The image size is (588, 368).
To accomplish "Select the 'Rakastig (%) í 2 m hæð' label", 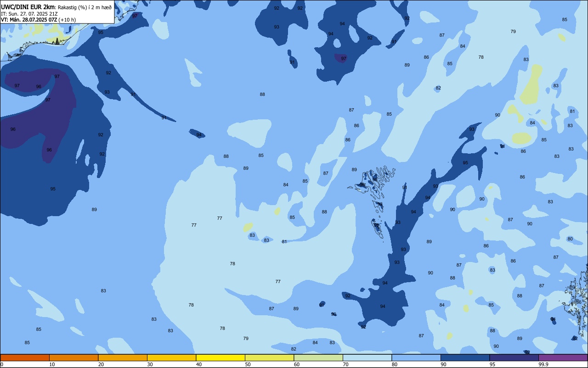I will point(85,7).
